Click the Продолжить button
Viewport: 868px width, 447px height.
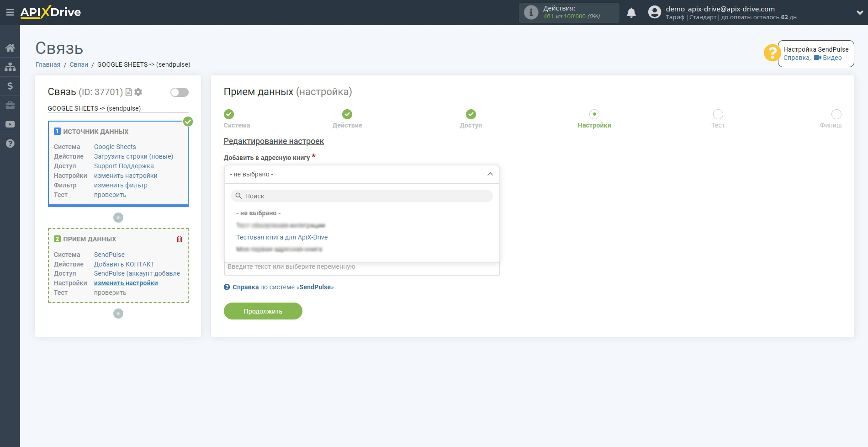[x=263, y=311]
